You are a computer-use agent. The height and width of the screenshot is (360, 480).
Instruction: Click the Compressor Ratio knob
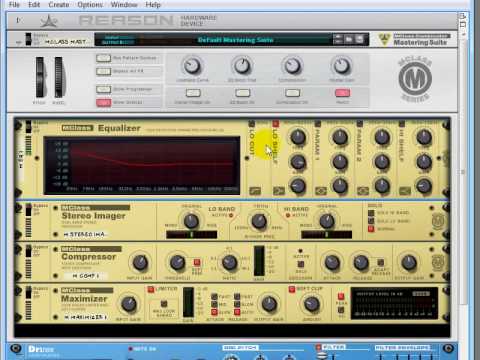[230, 263]
